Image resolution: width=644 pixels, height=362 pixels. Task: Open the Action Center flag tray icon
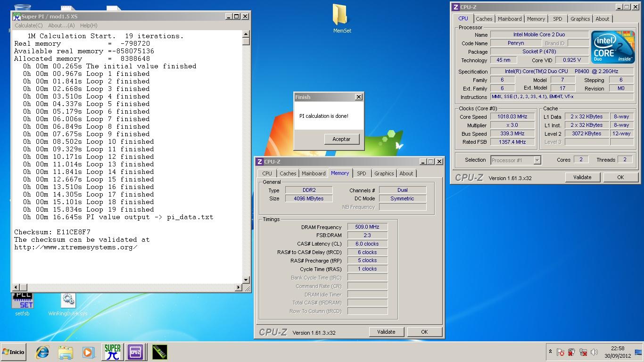[561, 352]
